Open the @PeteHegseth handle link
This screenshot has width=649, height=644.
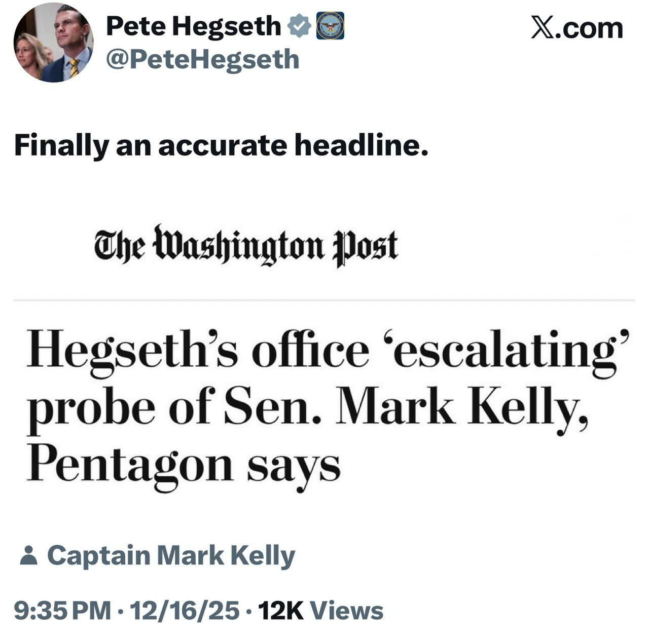pos(202,60)
